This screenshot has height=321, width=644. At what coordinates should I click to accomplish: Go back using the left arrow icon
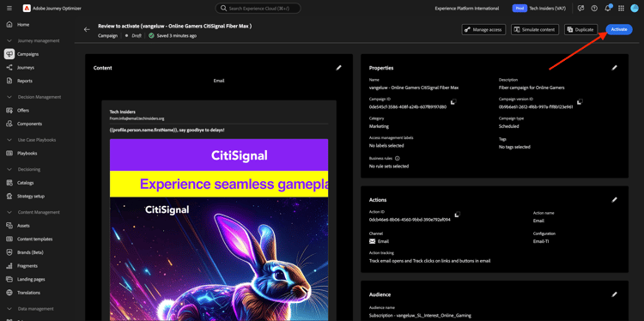(87, 29)
